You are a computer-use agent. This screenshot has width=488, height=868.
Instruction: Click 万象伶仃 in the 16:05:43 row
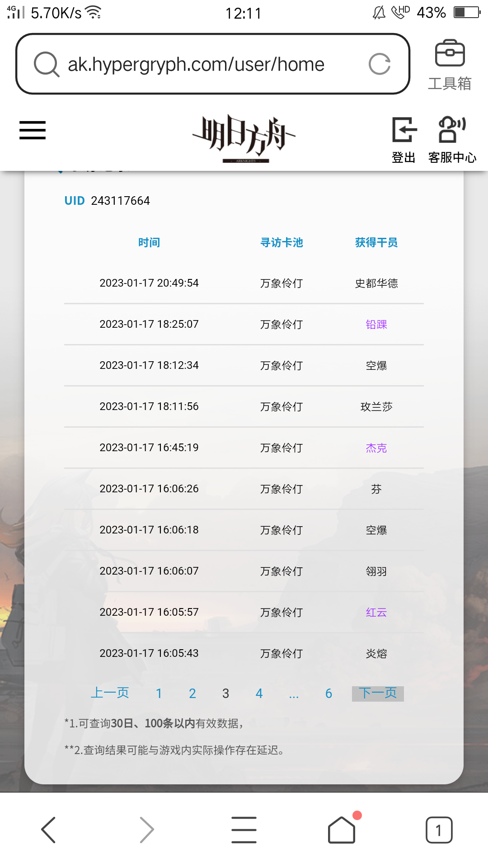pos(282,653)
